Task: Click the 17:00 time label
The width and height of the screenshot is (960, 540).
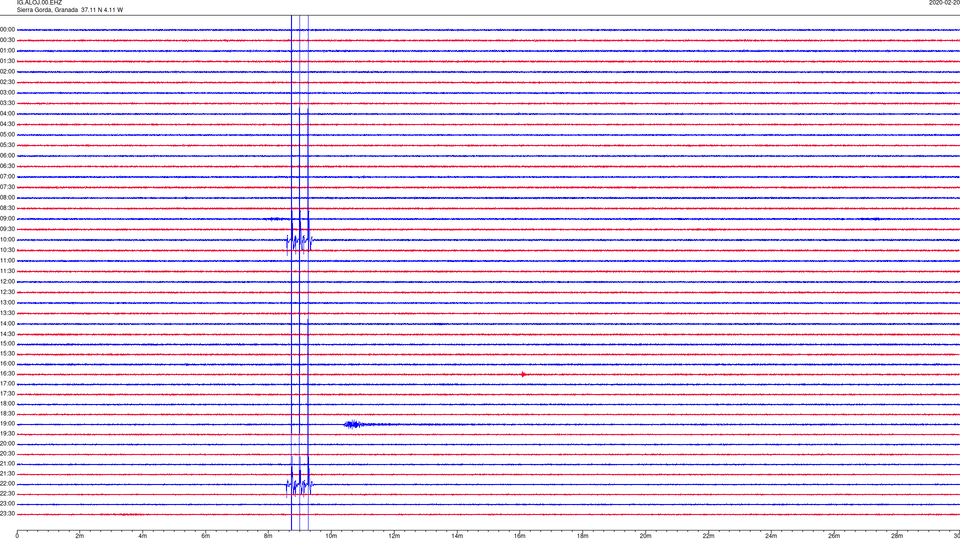Action: pyautogui.click(x=7, y=384)
